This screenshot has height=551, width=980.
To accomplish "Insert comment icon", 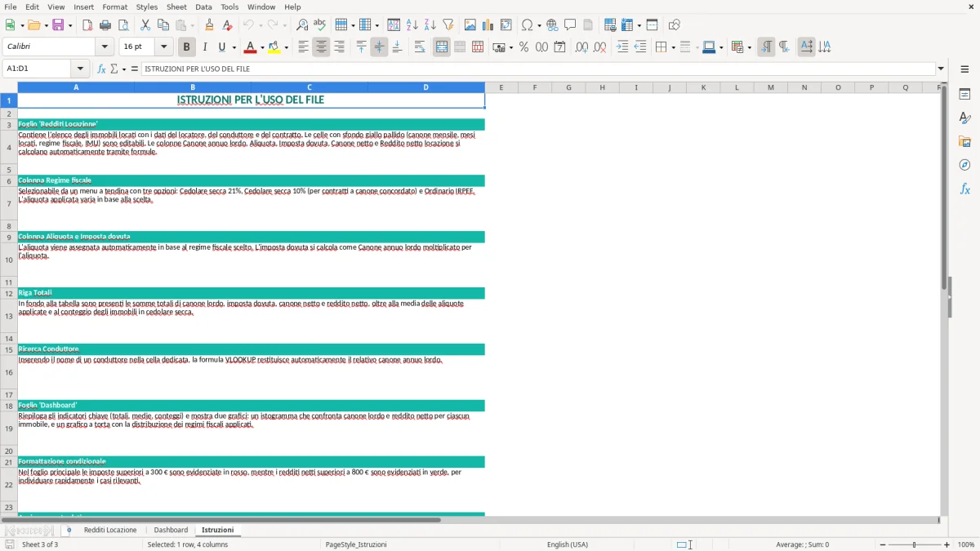I will 570,25.
